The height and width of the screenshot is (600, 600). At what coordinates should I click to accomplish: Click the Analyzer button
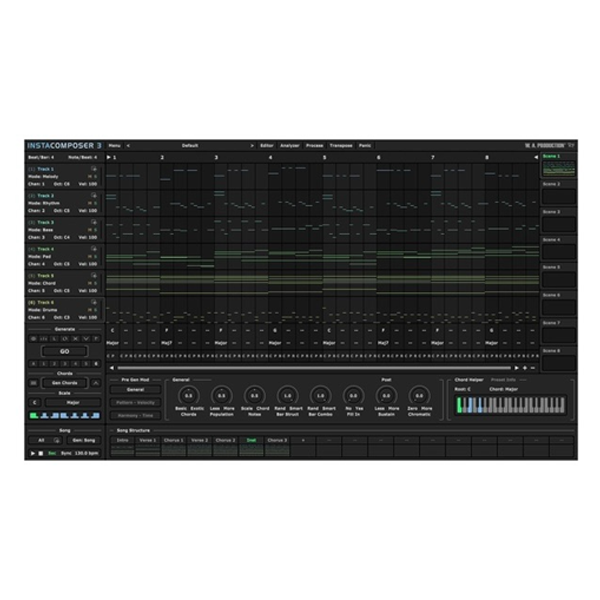coord(290,146)
